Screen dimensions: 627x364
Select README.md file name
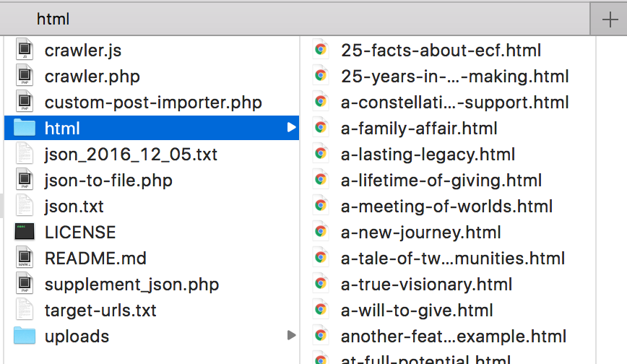click(95, 259)
